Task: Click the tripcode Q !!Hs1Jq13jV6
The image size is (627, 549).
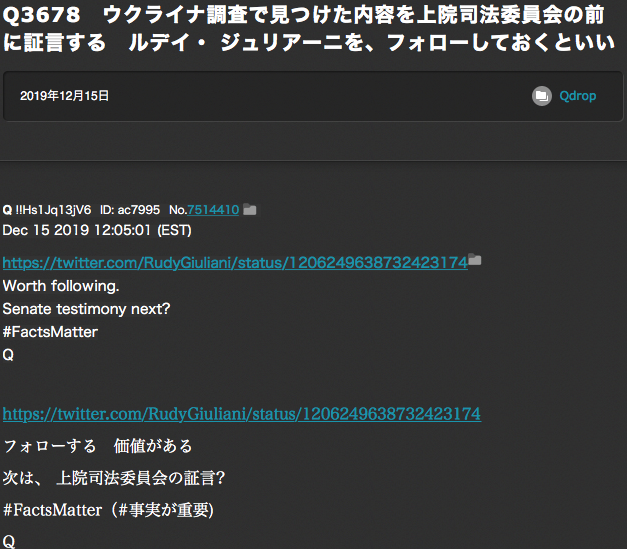Action: [47, 210]
